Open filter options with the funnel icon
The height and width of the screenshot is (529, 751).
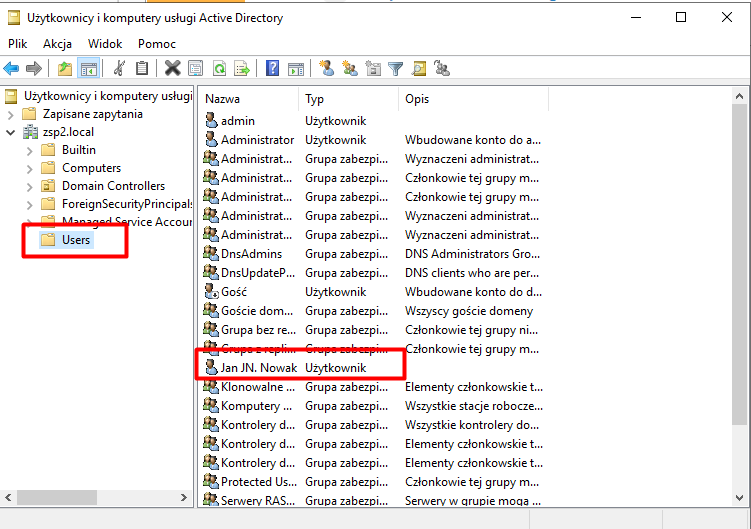[395, 68]
